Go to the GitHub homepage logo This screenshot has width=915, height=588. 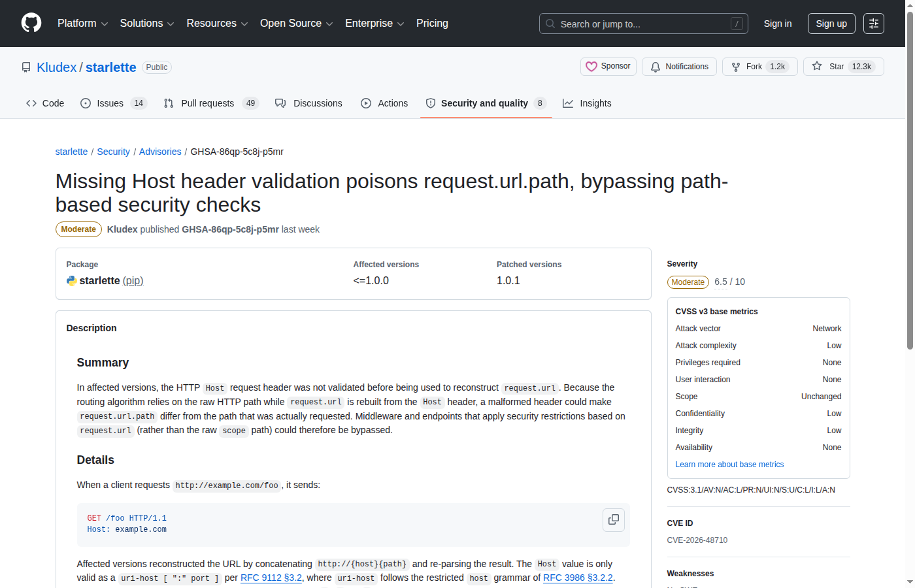coord(31,24)
